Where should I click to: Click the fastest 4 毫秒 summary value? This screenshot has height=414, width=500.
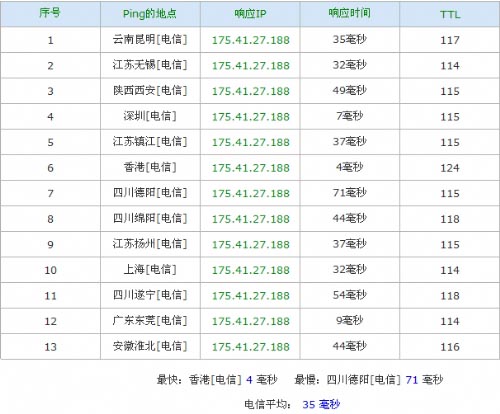tap(261, 379)
